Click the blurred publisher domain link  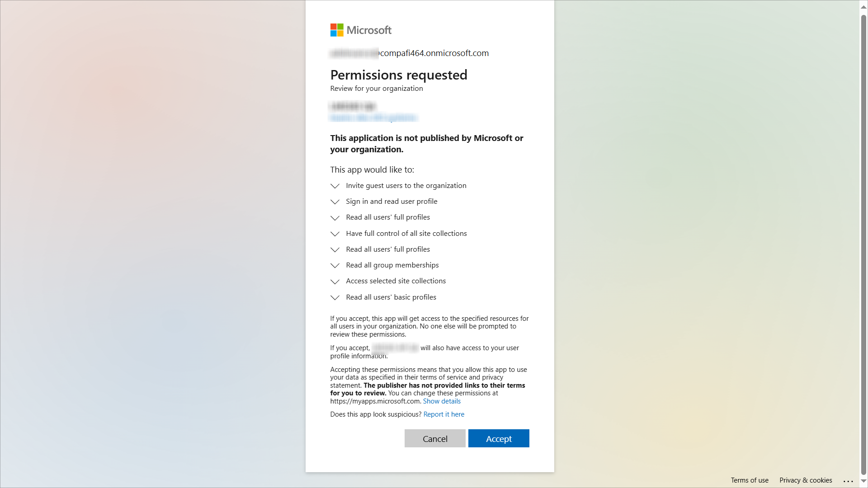tap(373, 118)
